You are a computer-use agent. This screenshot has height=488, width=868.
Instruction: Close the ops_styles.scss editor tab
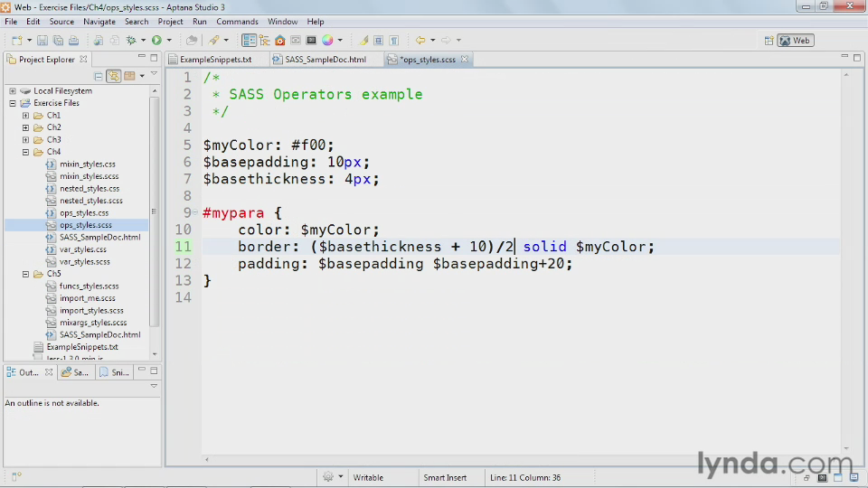tap(465, 60)
